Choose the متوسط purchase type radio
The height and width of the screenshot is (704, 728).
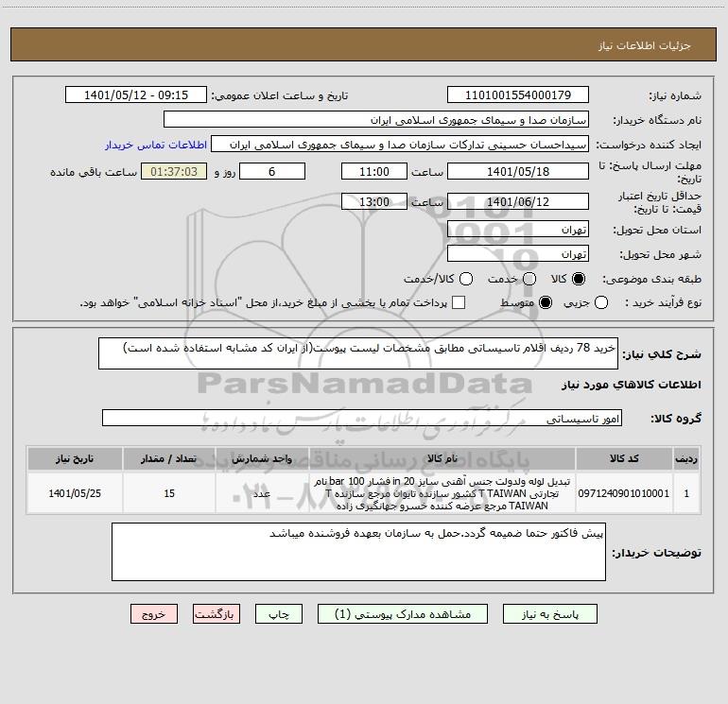point(546,302)
